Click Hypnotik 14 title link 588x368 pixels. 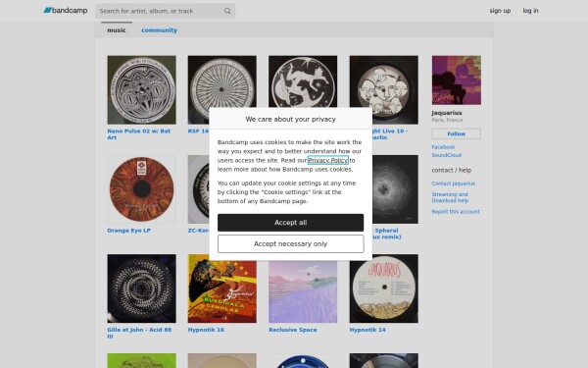tap(367, 330)
